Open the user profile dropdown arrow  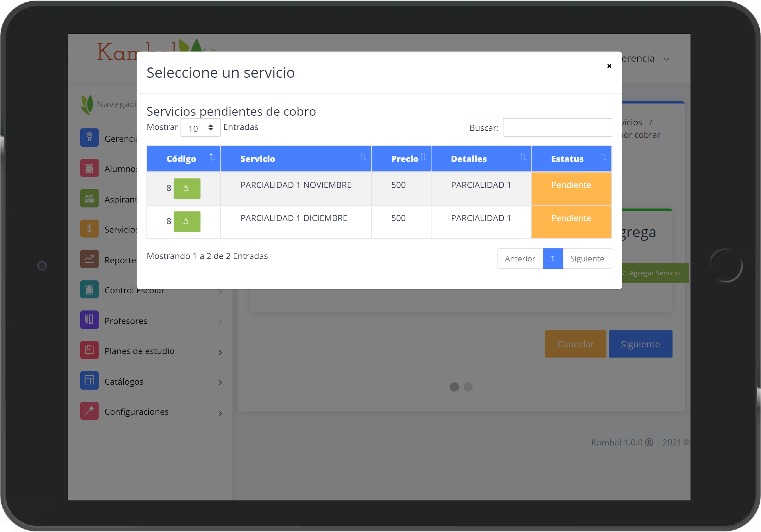click(x=666, y=59)
